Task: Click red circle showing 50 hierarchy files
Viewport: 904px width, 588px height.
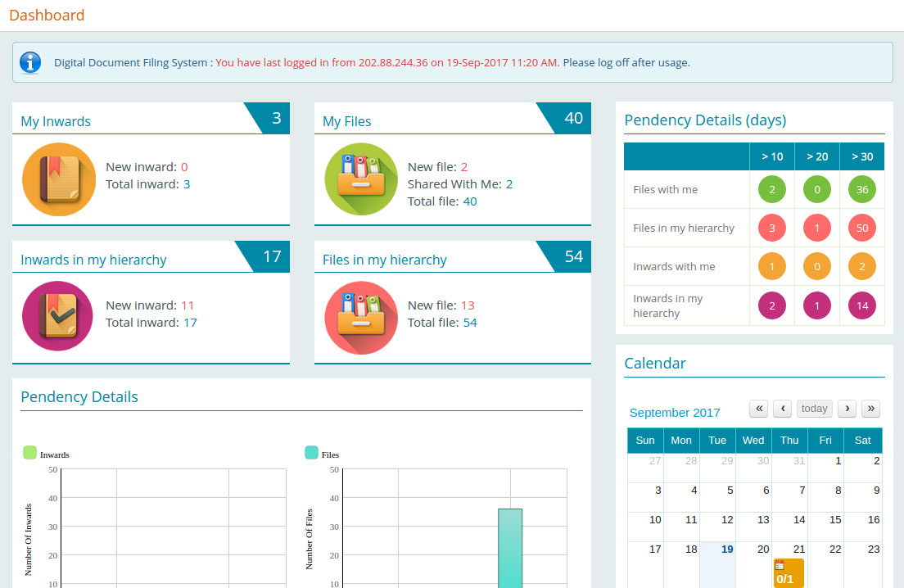Action: [861, 228]
